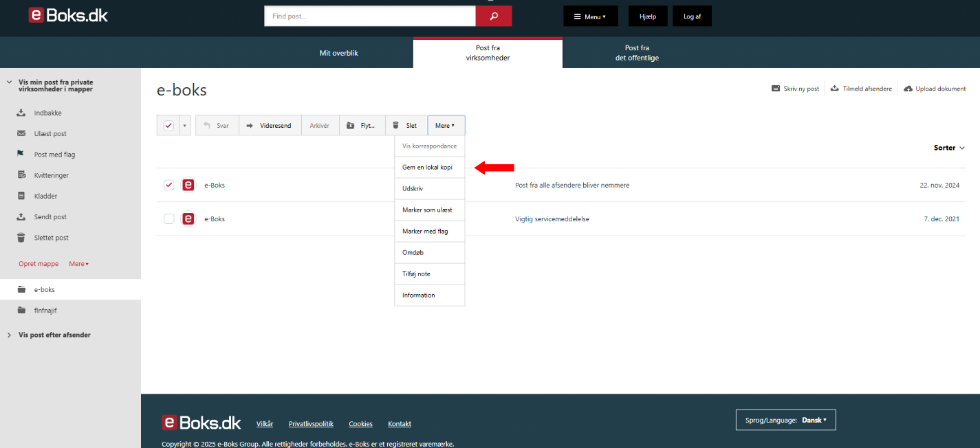This screenshot has width=980, height=448.
Task: Choose Udskriv from the Mere menu
Action: point(430,188)
